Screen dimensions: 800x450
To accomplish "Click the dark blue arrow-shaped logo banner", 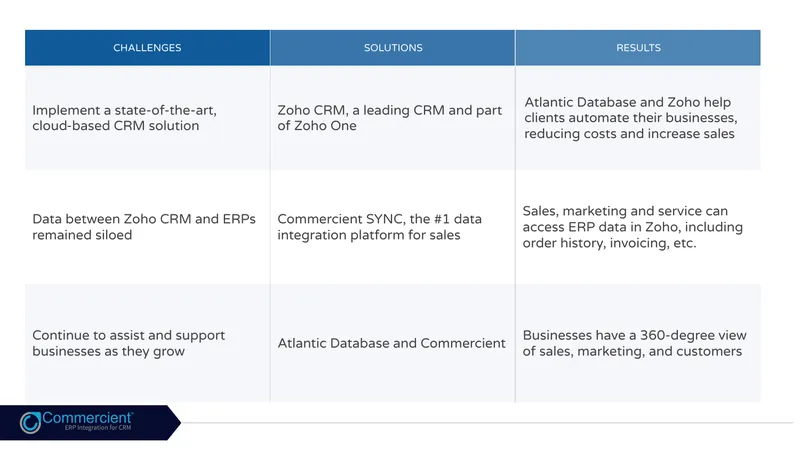I will 90,422.
